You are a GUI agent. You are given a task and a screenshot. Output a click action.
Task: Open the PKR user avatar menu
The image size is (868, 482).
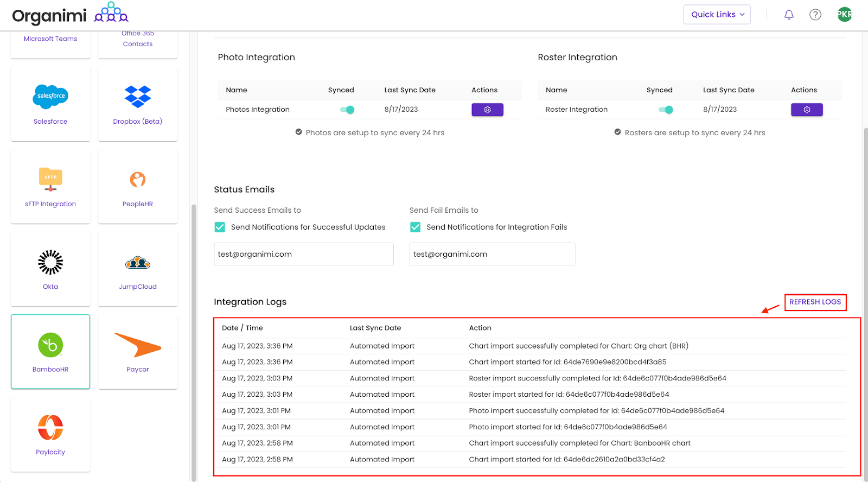(845, 15)
